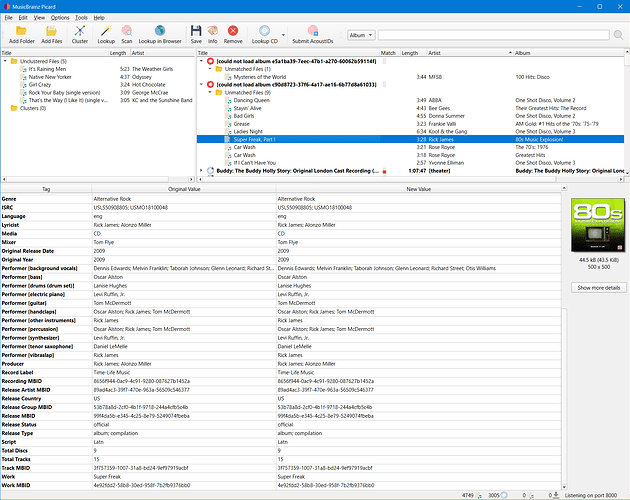The width and height of the screenshot is (630, 500).
Task: Click the file icon next to Girl Crazy
Action: pyautogui.click(x=23, y=85)
